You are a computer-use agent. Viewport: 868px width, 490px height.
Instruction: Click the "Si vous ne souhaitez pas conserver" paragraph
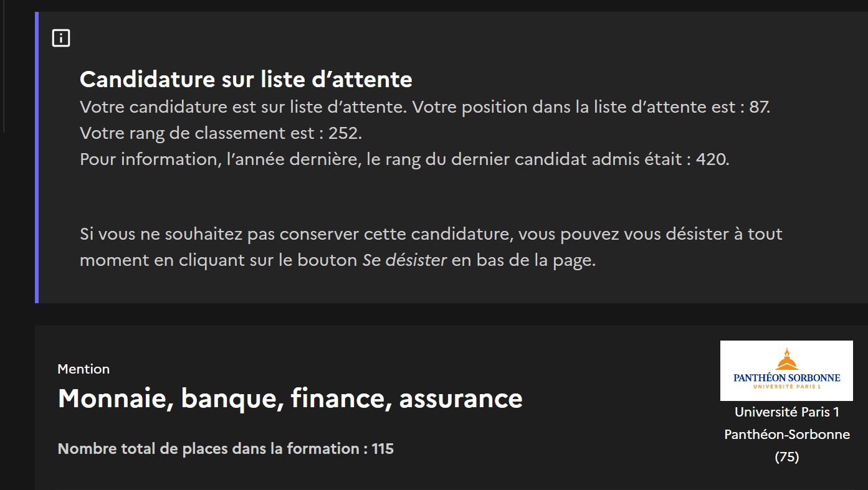tap(430, 235)
